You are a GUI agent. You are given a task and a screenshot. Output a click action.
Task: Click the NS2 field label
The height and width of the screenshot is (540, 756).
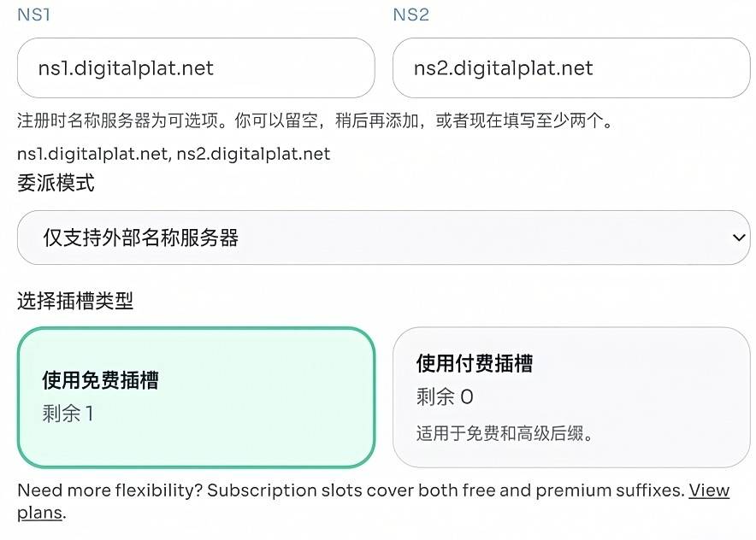(x=410, y=15)
